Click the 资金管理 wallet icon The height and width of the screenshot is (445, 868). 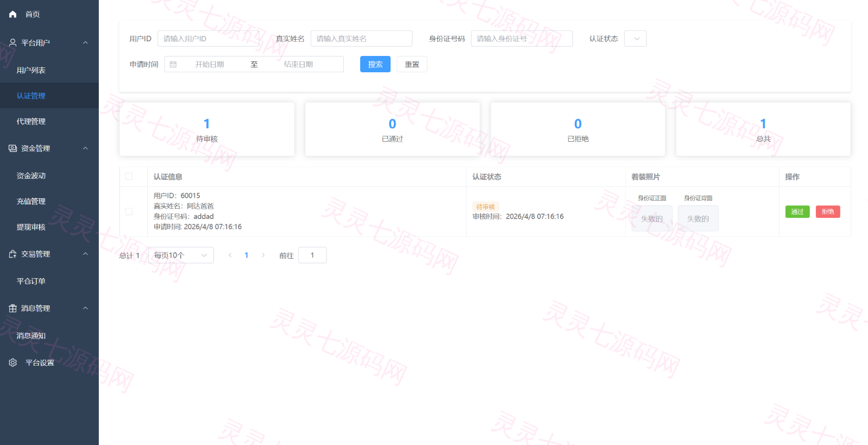pyautogui.click(x=13, y=148)
